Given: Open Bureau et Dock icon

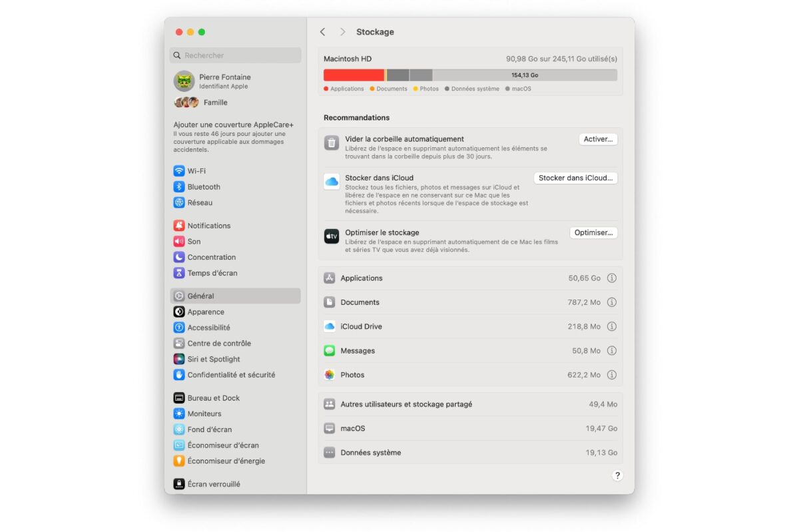Looking at the screenshot, I should tap(178, 398).
